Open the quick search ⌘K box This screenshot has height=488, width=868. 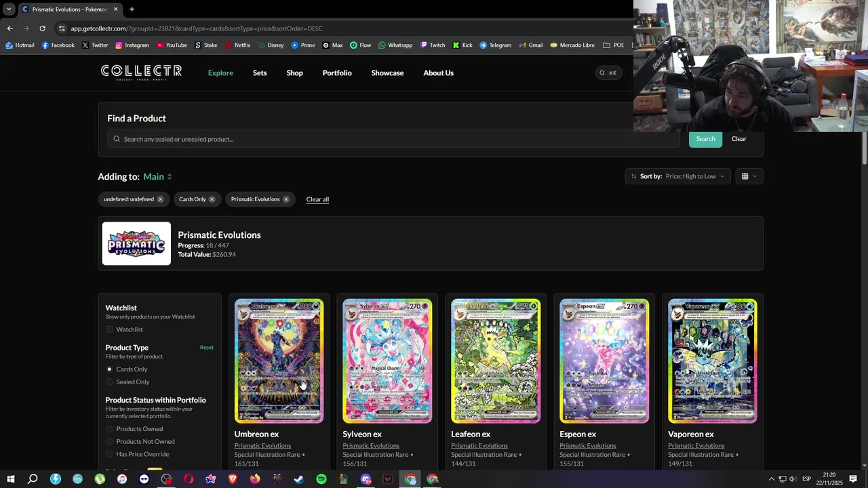click(x=608, y=73)
